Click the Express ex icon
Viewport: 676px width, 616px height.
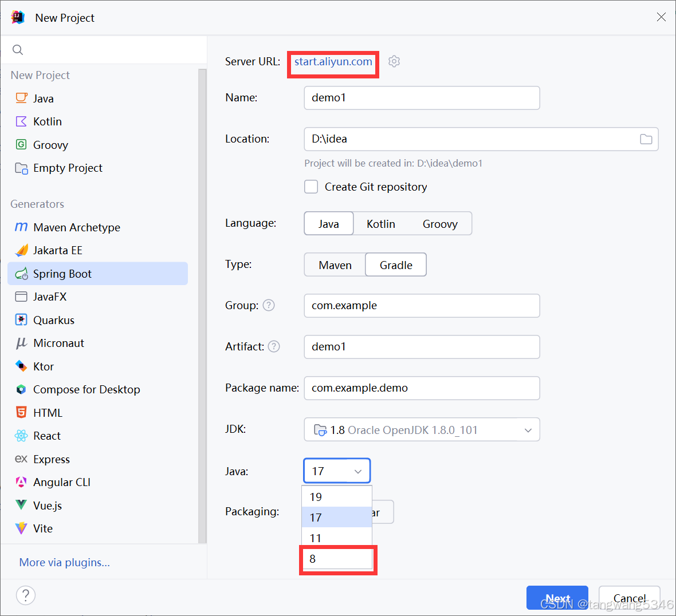(x=21, y=459)
